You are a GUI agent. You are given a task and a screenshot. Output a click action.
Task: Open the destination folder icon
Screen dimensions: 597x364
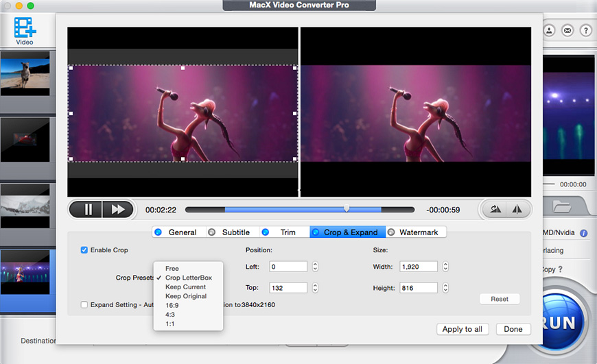[x=561, y=206]
